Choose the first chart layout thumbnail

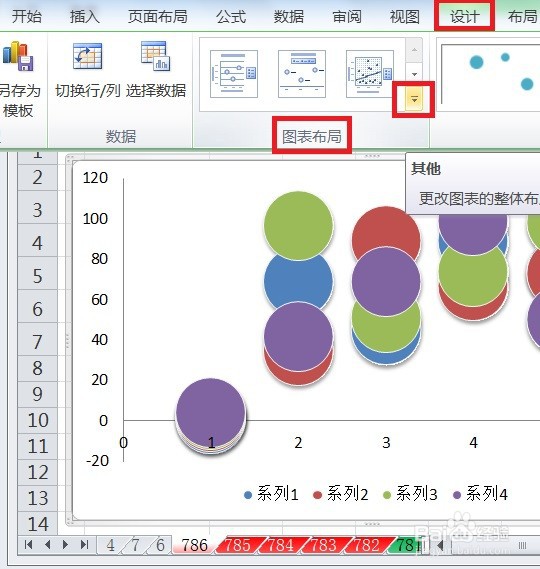tap(234, 74)
